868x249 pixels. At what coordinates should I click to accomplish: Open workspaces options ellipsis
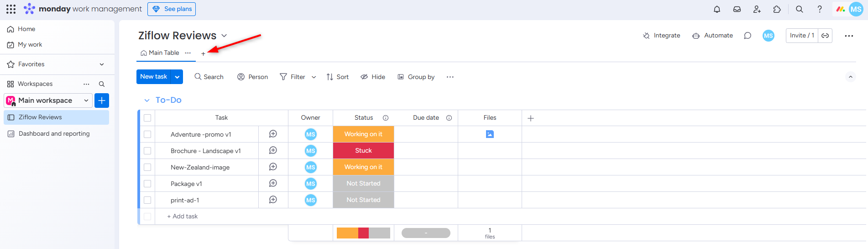point(86,84)
